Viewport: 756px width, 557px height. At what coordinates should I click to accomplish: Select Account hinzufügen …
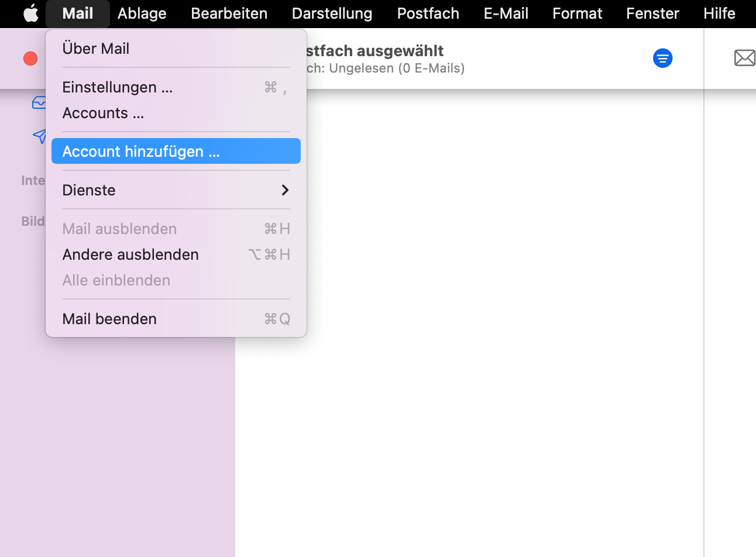pos(176,152)
